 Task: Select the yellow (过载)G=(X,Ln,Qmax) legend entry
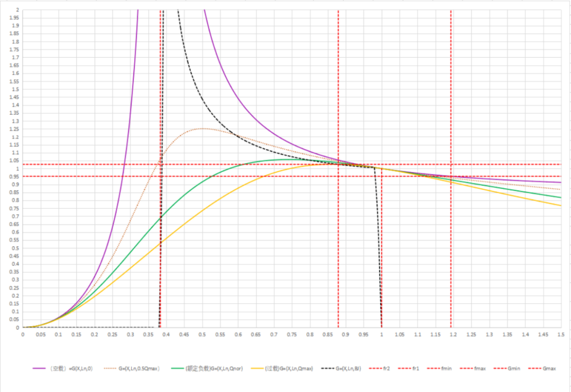coord(282,369)
